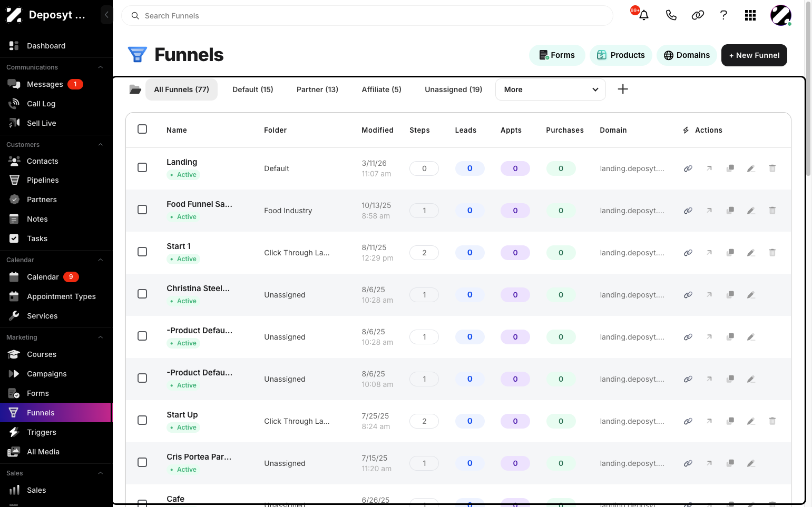Duplicate the Start 1 funnel
This screenshot has height=507, width=812.
click(x=730, y=253)
